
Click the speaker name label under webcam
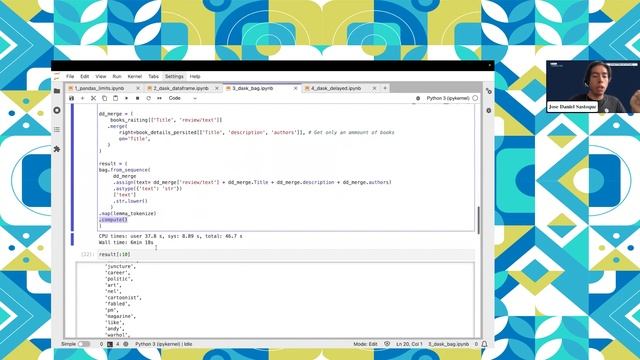pos(572,107)
